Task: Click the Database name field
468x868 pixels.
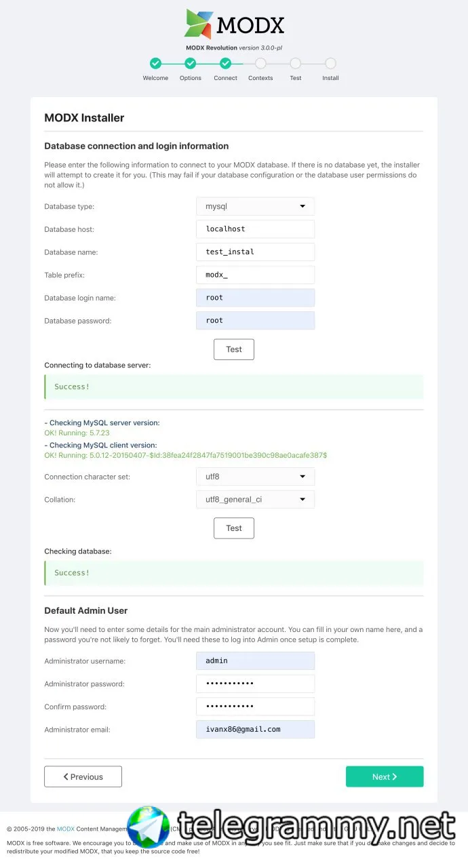Action: coord(256,252)
